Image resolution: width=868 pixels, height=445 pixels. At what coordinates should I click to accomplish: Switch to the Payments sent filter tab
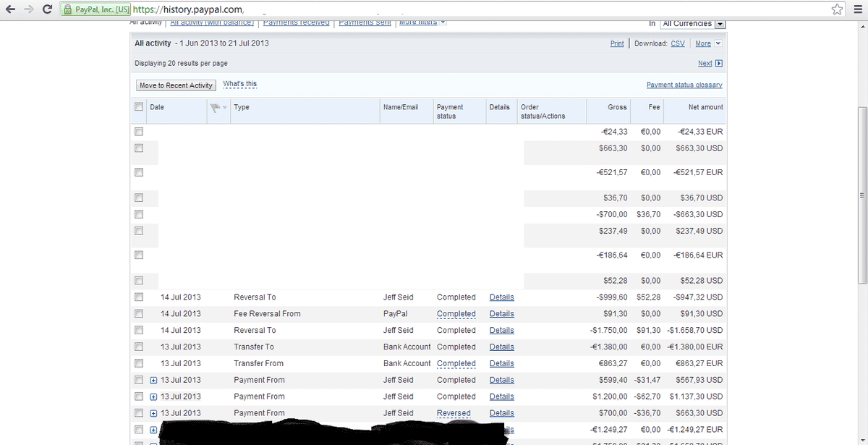click(365, 22)
